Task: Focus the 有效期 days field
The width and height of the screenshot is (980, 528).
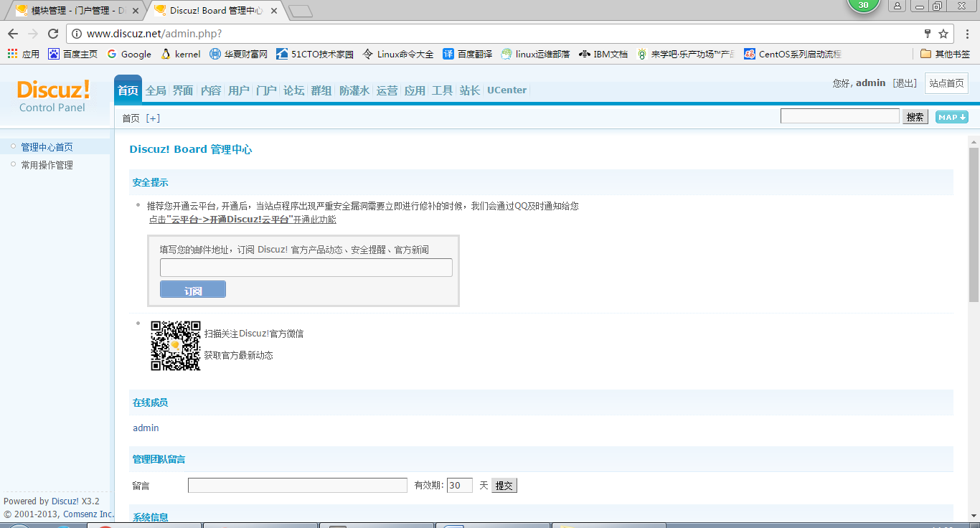Action: (x=460, y=486)
